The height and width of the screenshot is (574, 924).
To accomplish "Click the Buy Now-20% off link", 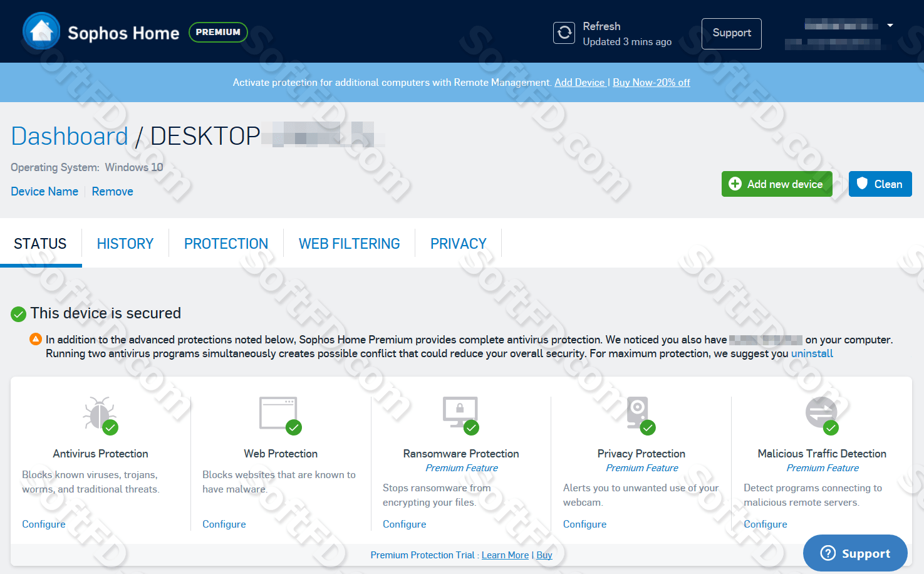I will coord(651,82).
